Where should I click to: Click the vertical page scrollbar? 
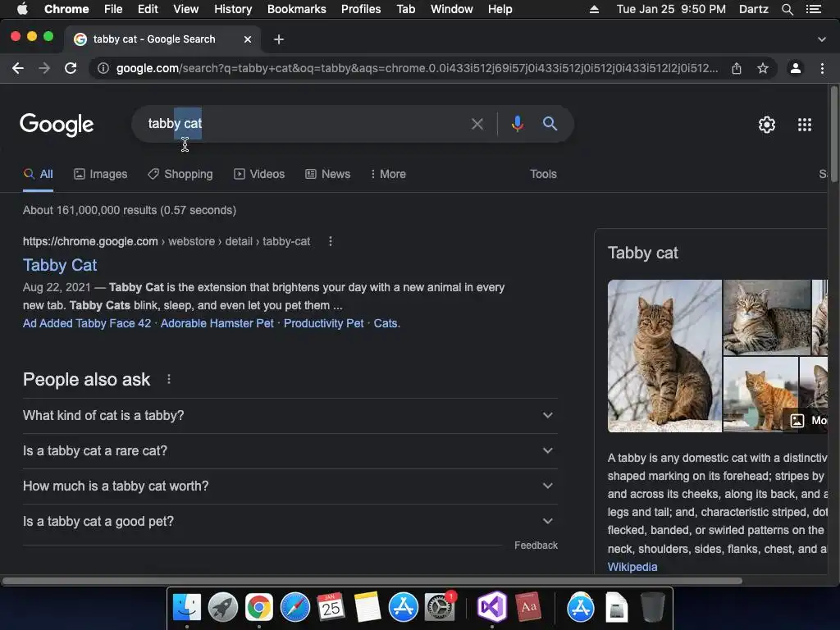[x=833, y=134]
